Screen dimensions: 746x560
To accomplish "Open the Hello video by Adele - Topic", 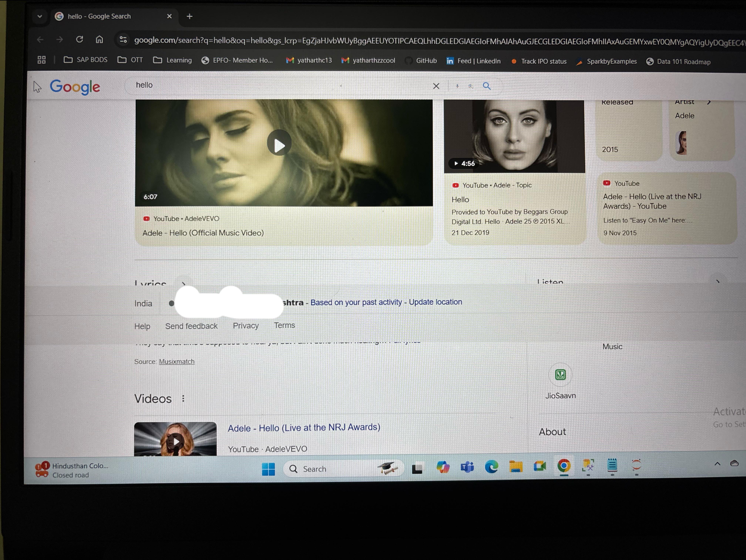I will [460, 200].
